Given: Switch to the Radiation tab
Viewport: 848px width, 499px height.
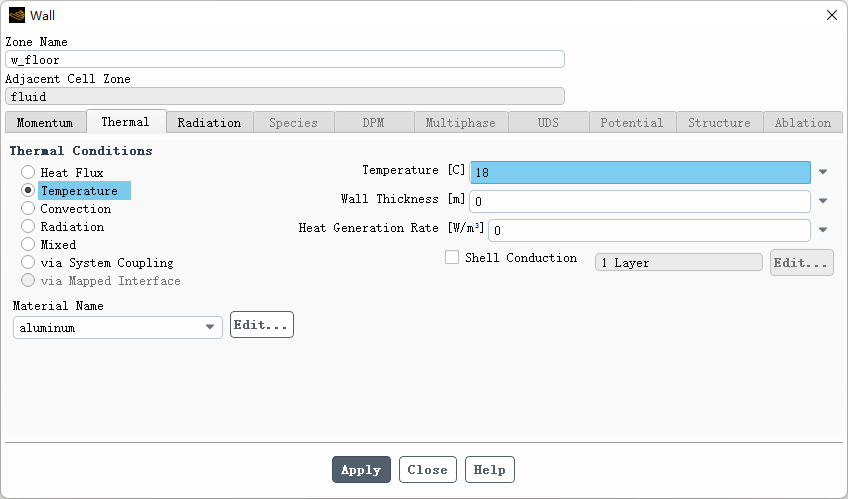Looking at the screenshot, I should 209,123.
